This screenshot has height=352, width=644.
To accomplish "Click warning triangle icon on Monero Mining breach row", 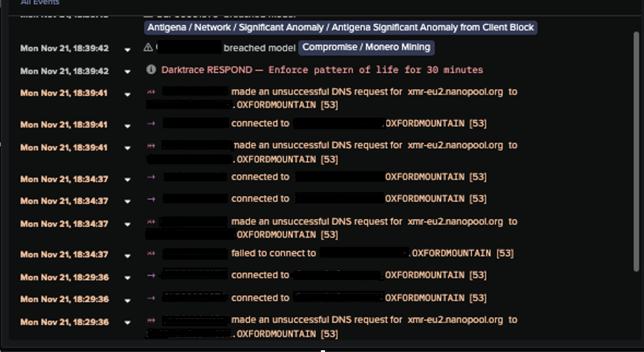I will [x=148, y=47].
